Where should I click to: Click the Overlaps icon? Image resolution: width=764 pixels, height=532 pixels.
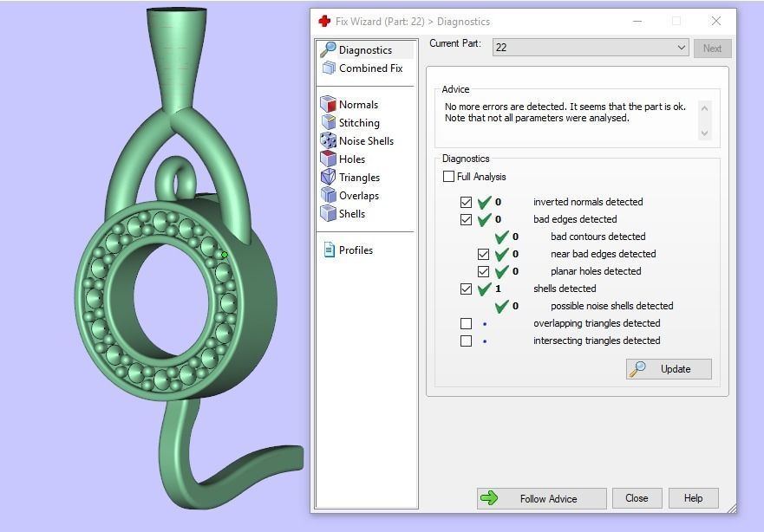click(328, 195)
